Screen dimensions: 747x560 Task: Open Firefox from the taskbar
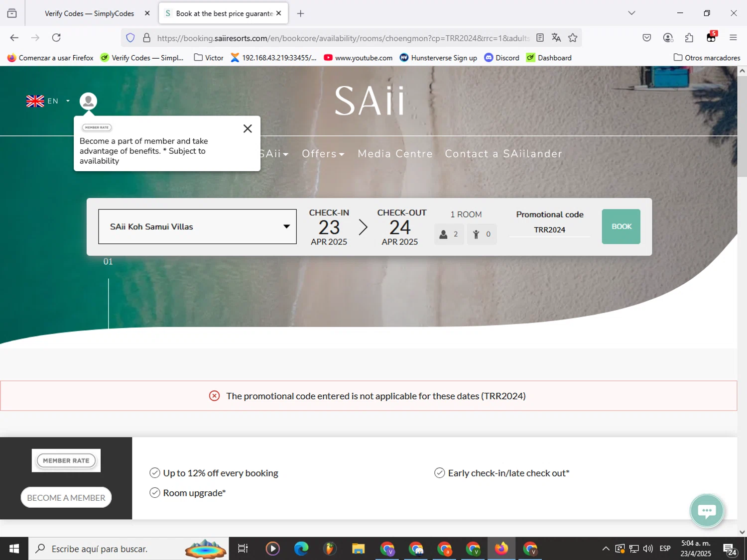pyautogui.click(x=501, y=549)
